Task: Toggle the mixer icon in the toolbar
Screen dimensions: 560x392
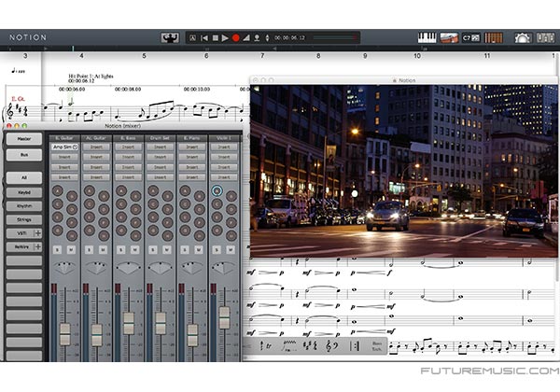Action: tap(523, 37)
